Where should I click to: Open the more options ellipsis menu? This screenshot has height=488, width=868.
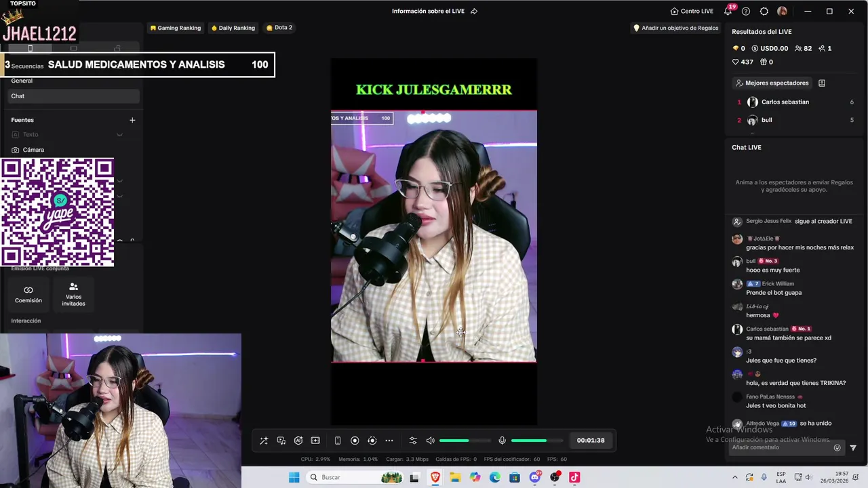pos(389,441)
